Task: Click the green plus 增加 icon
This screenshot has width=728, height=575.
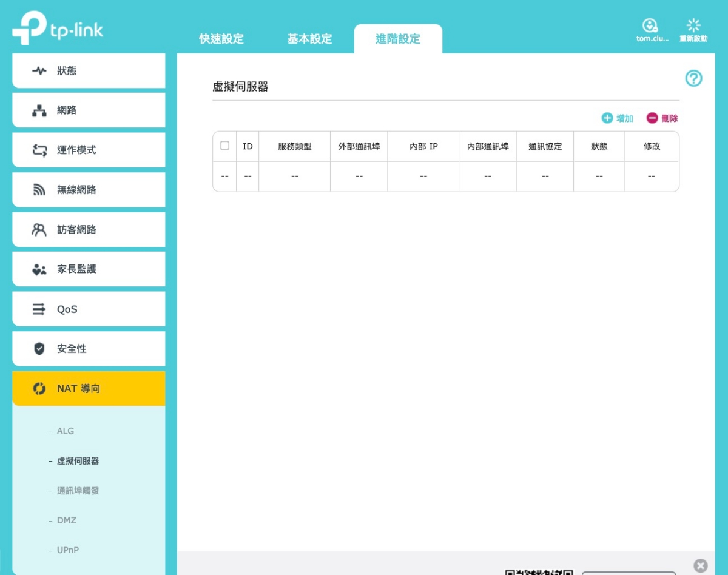Action: 607,118
